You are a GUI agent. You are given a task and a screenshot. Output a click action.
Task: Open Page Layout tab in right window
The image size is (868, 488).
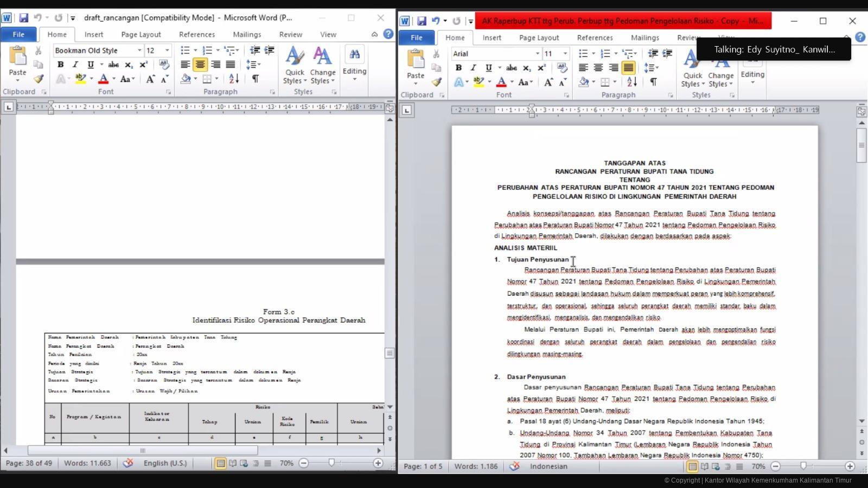[x=539, y=37]
